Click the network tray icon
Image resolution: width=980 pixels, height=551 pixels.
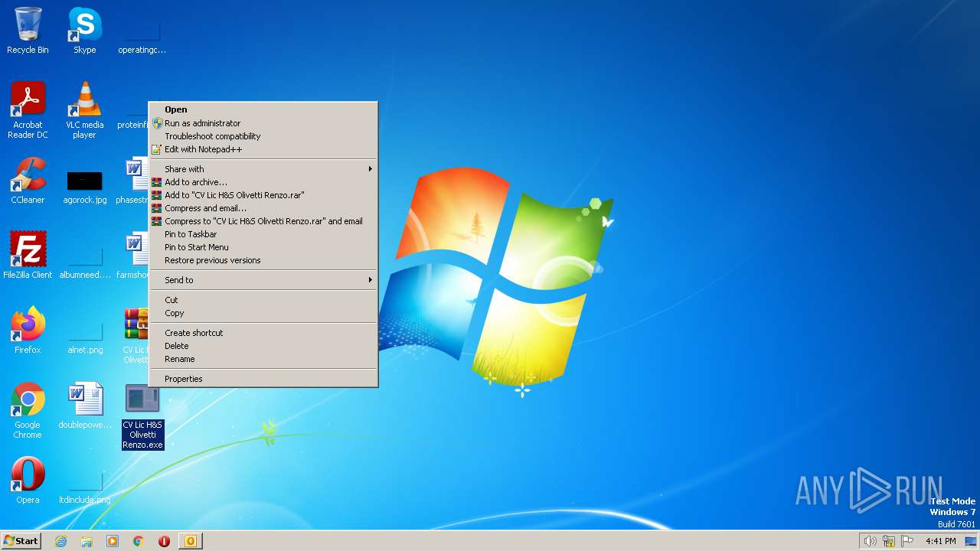point(889,541)
